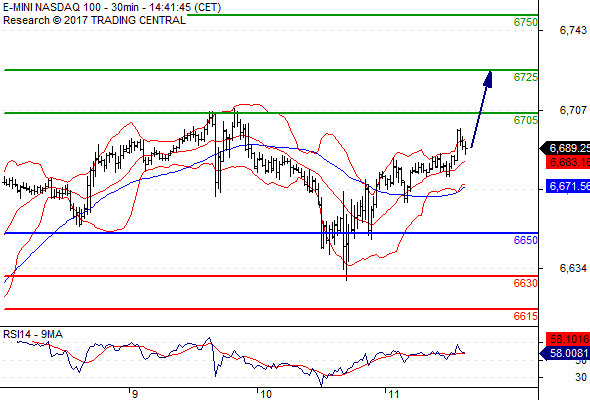Click the RSI axis value 30
Image resolution: width=590 pixels, height=400 pixels.
581,377
